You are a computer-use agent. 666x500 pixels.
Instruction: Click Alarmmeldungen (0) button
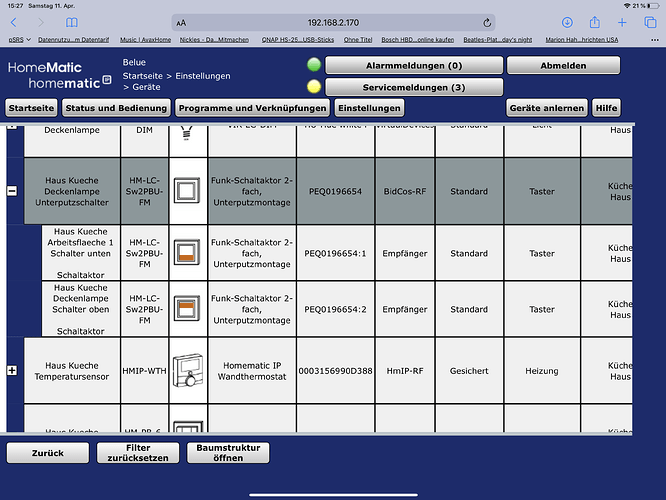click(412, 65)
